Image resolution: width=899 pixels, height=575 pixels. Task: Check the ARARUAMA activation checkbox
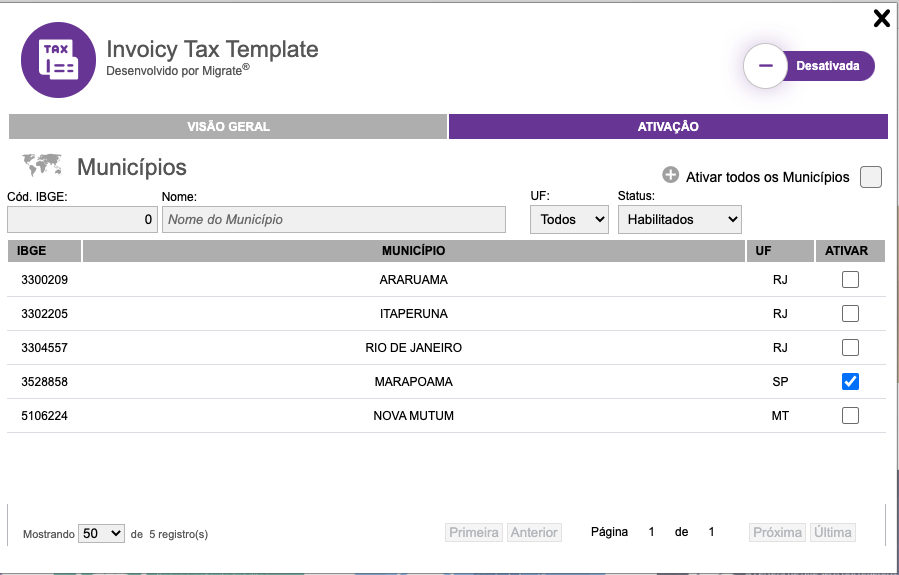(850, 280)
